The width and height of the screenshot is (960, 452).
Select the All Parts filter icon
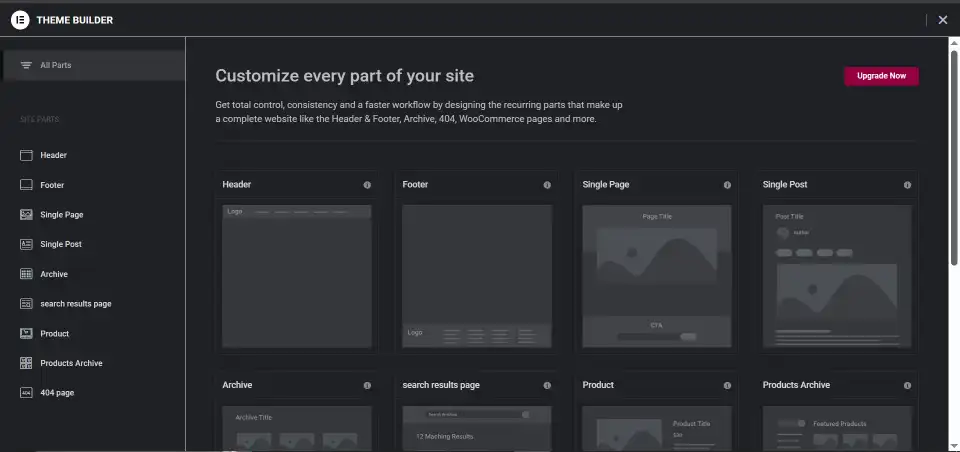click(x=26, y=66)
